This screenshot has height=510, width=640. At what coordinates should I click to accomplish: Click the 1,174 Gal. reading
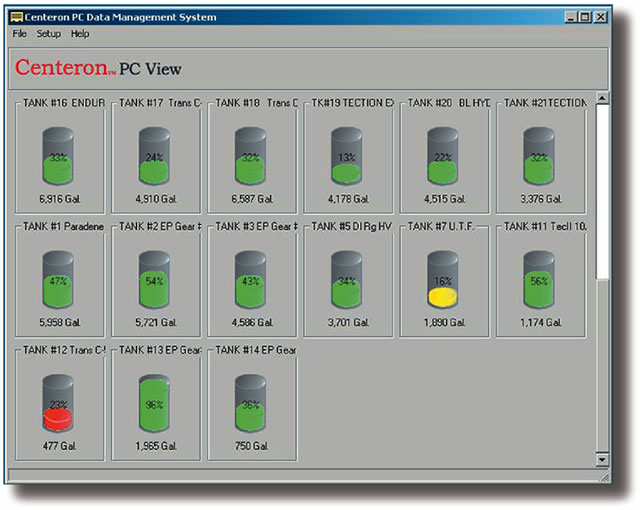(x=541, y=323)
